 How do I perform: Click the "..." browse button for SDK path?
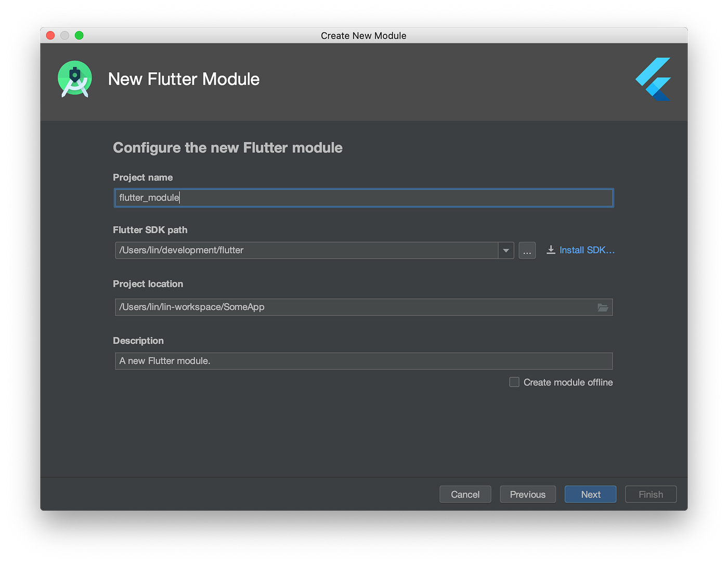click(527, 250)
